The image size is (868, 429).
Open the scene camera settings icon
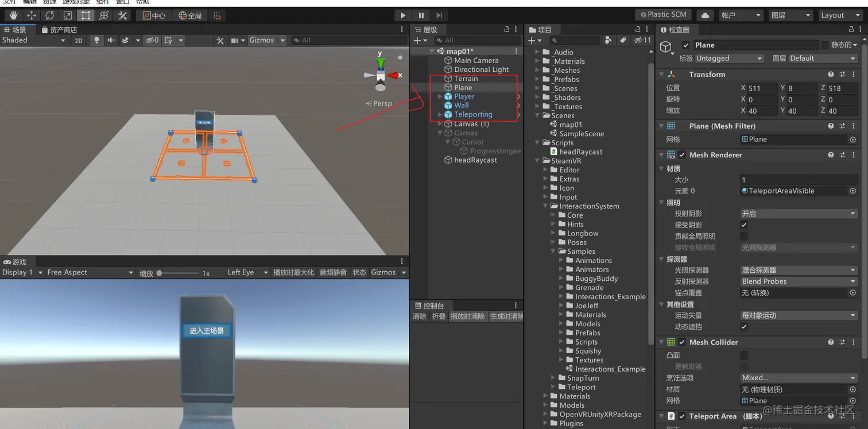coord(234,40)
